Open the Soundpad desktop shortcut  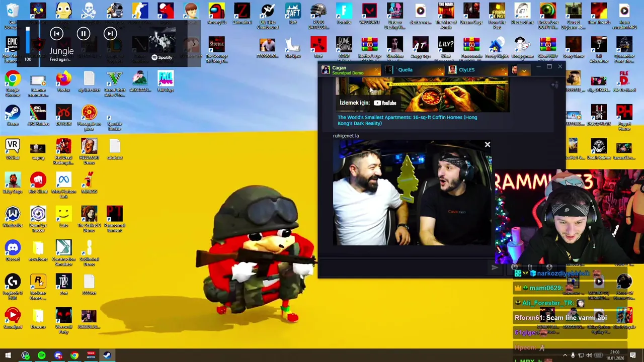[x=13, y=318]
